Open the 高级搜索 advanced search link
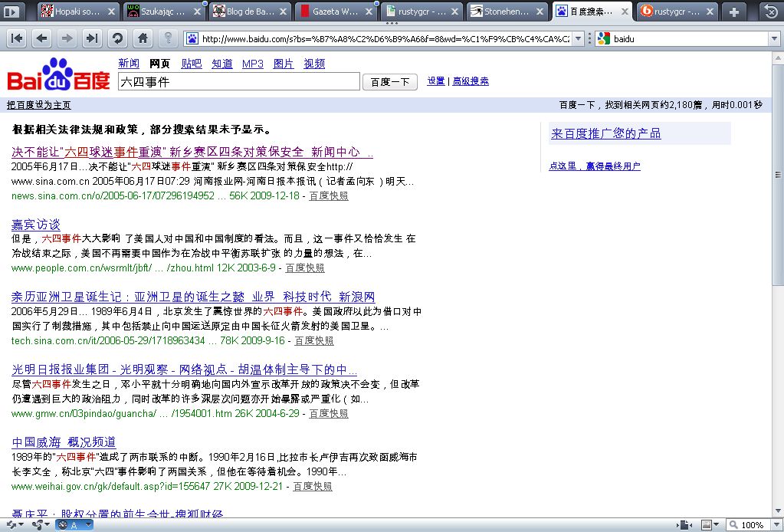 (x=471, y=81)
